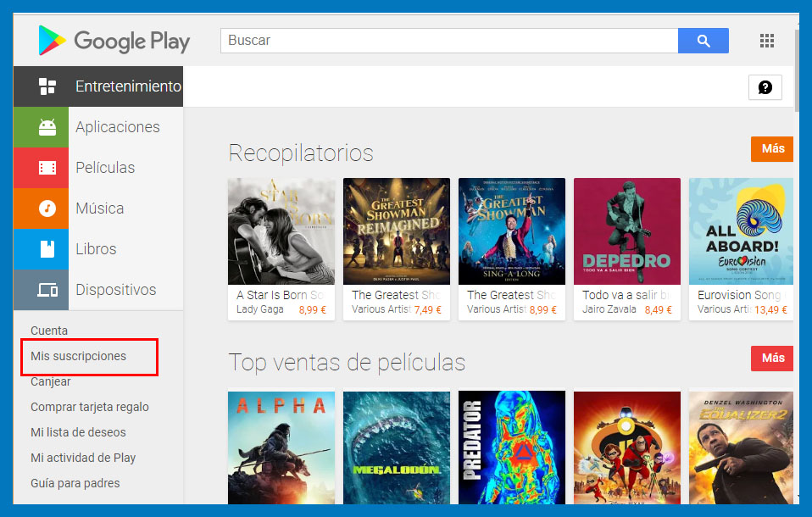Click the Entretenimiento grid icon
This screenshot has width=812, height=517.
[x=47, y=86]
